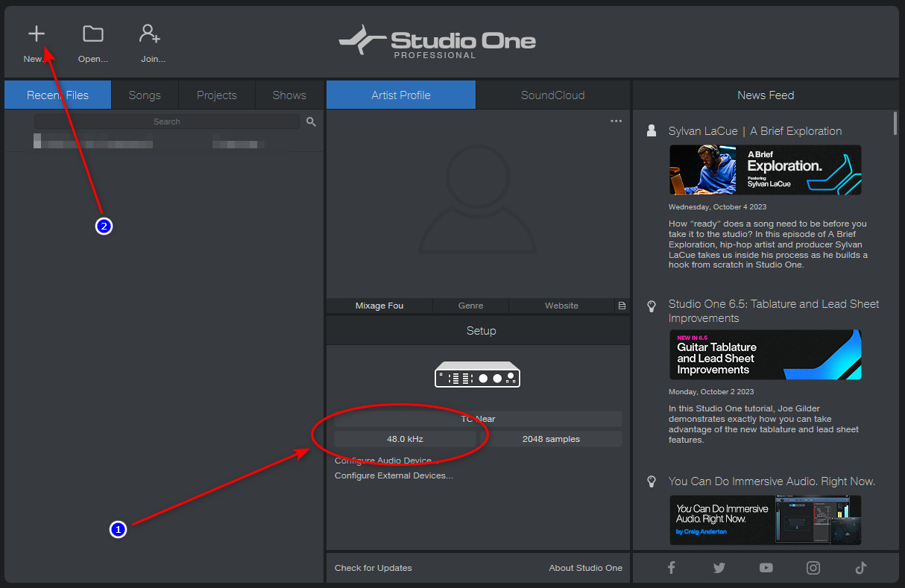This screenshot has width=905, height=588.
Task: Open the TikTok icon in footer
Action: [x=861, y=568]
